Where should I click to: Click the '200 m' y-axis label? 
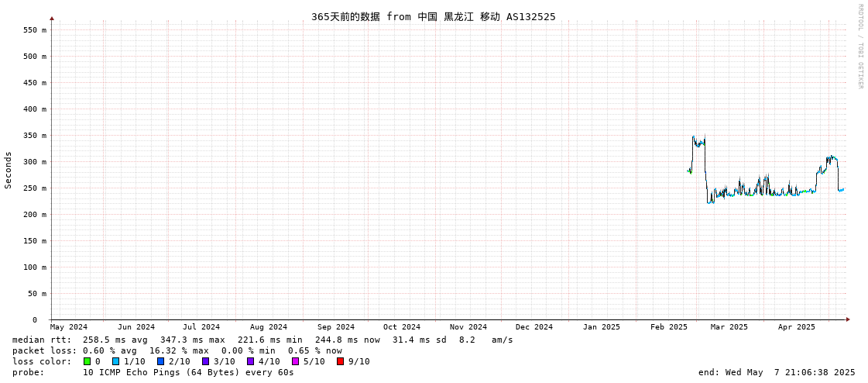(x=35, y=215)
